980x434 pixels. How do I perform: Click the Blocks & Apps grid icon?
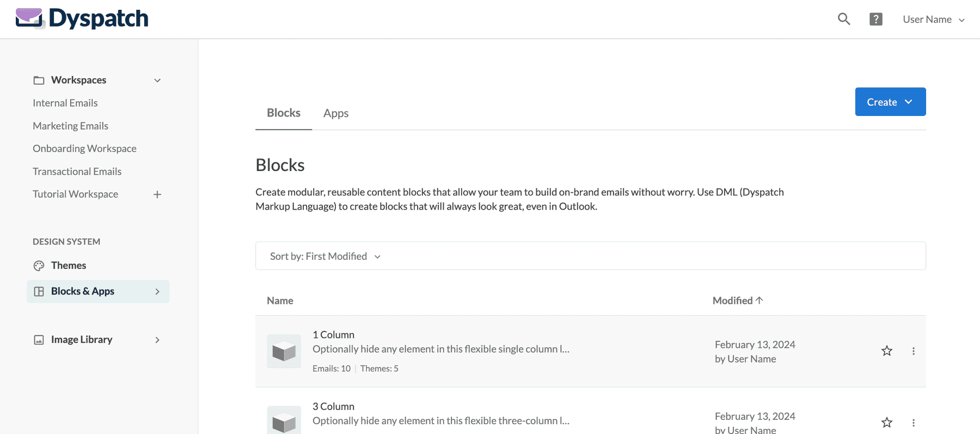[39, 291]
